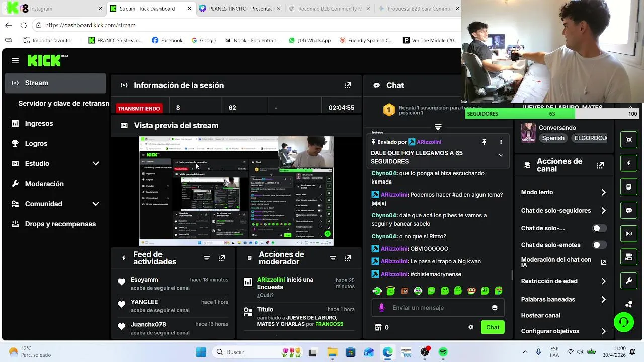
Task: Pop out the Acciones de moderador panel
Action: click(x=348, y=258)
